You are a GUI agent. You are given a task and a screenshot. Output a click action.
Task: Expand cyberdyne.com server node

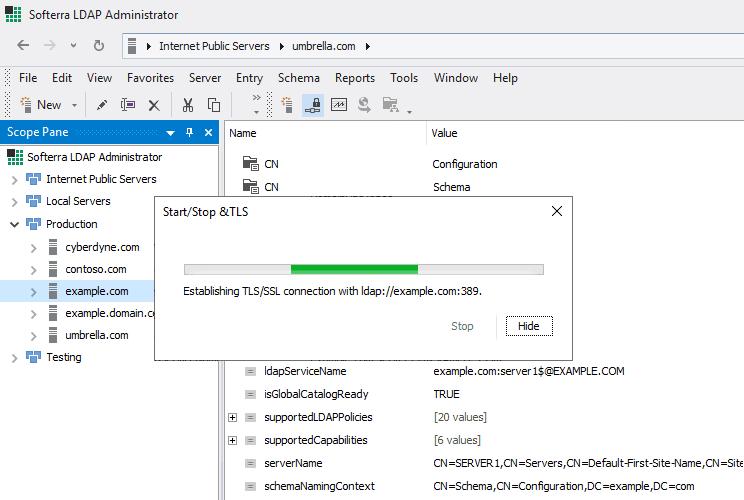(x=34, y=248)
